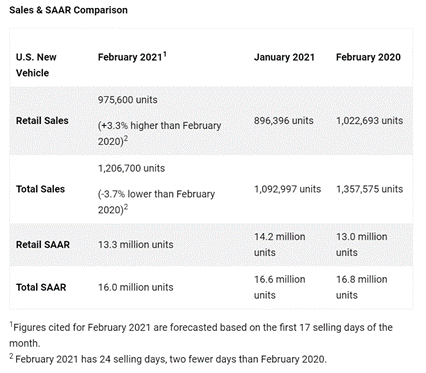The width and height of the screenshot is (426, 373).
Task: Click the 1,357,575 units cell
Action: tap(370, 189)
